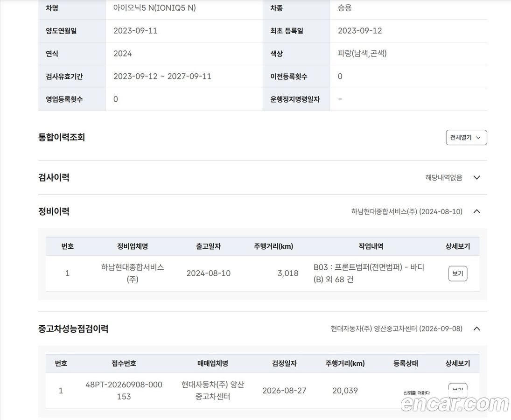Click the B03 프론트범퍼 work description
Screen dimensions: 511x420
tap(369, 273)
